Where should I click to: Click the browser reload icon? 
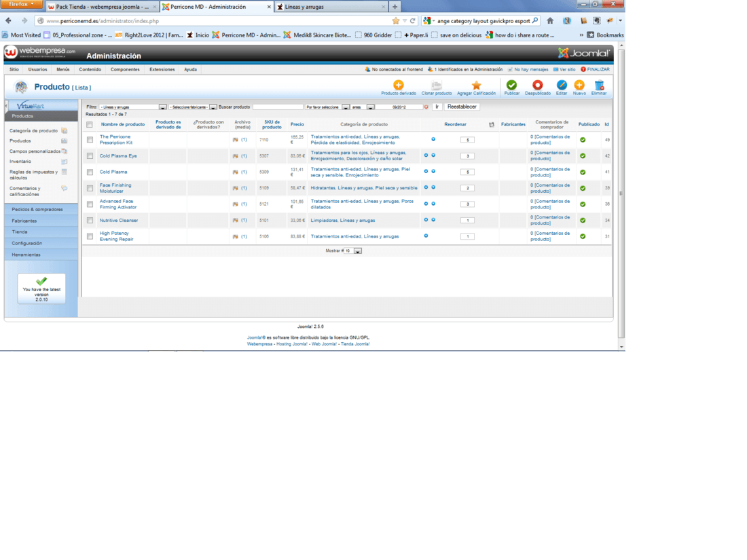click(x=413, y=20)
